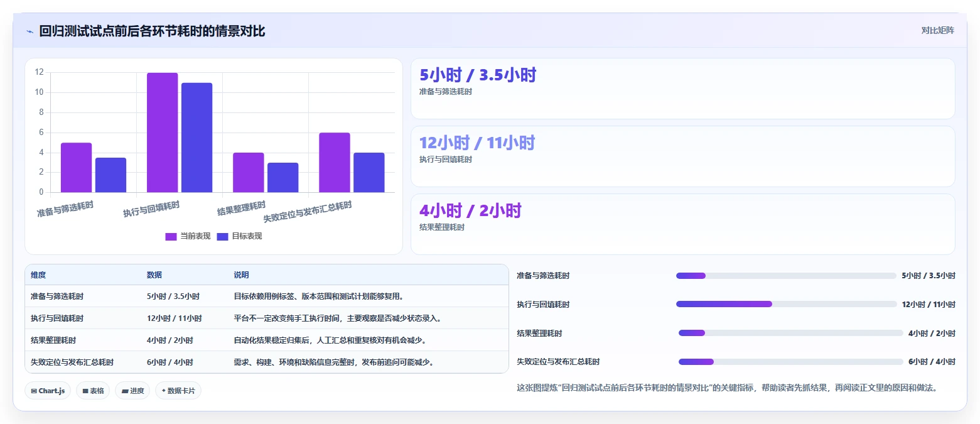Image resolution: width=980 pixels, height=424 pixels.
Task: Select table cell 执行与回填耗时
Action: pyautogui.click(x=57, y=318)
